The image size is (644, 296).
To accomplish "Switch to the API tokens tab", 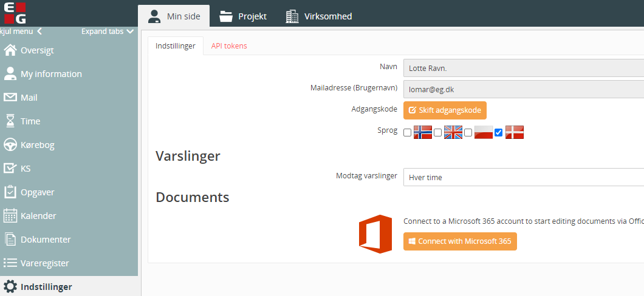I will pos(229,46).
